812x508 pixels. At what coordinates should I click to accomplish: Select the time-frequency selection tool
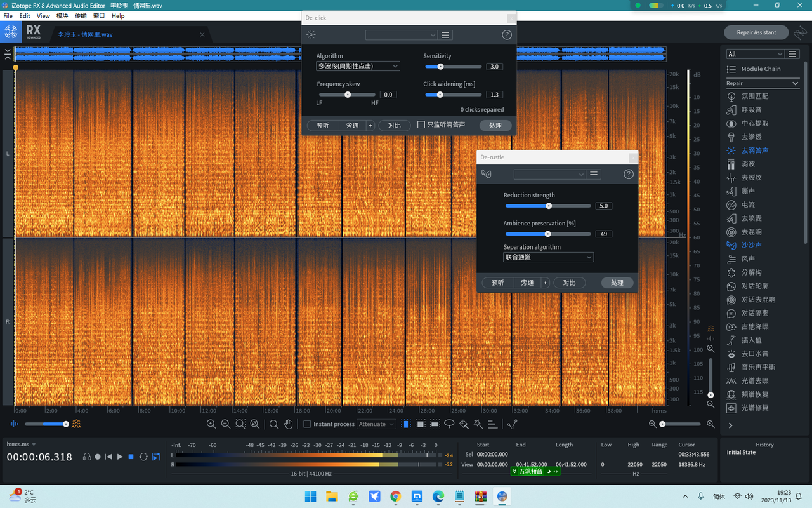(x=421, y=424)
